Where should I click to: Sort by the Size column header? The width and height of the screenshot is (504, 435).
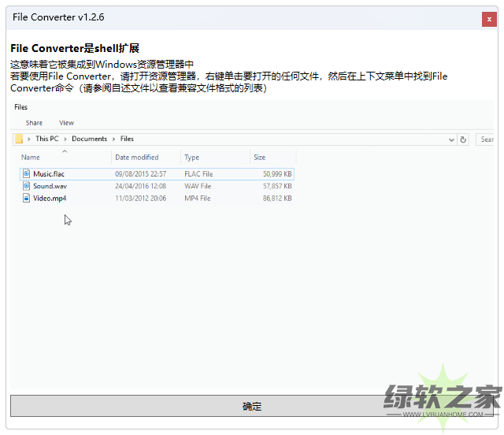point(260,158)
